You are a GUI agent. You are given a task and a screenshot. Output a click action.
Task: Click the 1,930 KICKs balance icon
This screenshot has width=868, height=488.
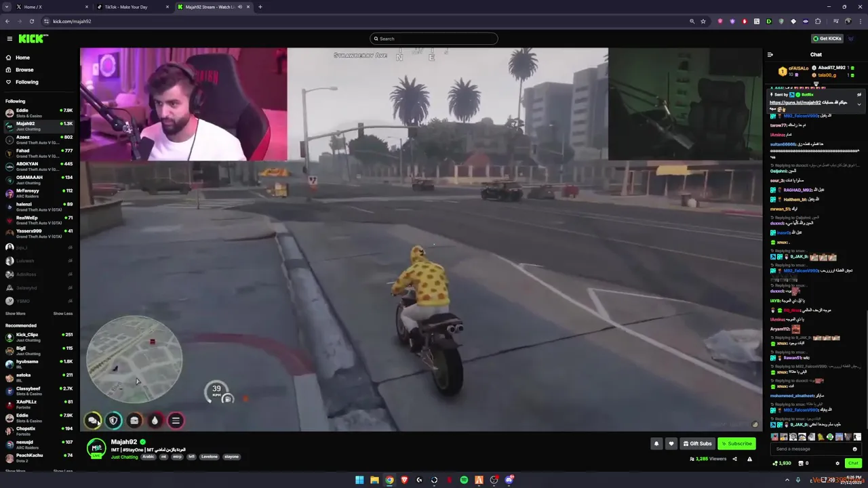pyautogui.click(x=775, y=463)
